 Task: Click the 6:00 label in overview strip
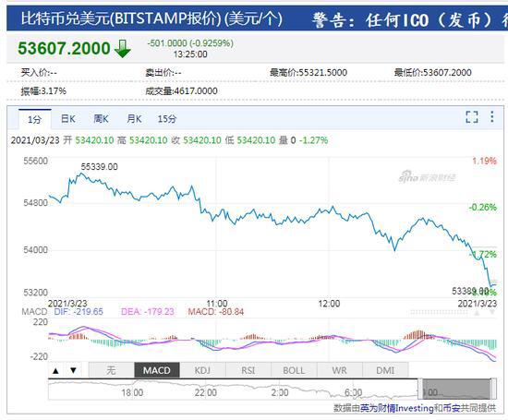354,393
